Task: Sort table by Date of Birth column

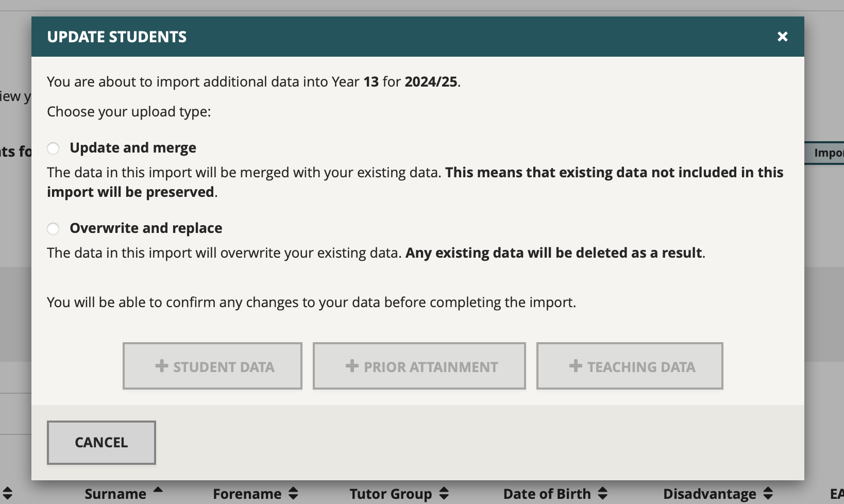Action: pyautogui.click(x=555, y=494)
